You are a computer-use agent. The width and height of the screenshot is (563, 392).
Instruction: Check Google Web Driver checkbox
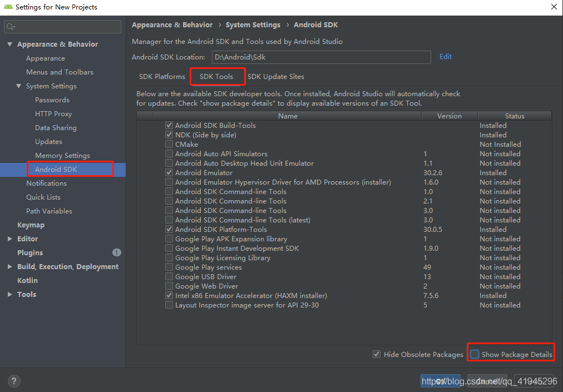tap(169, 286)
